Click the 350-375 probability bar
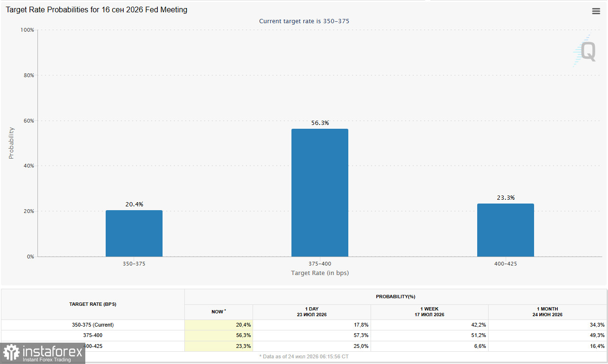Screen dimensions: 608x364 (134, 233)
